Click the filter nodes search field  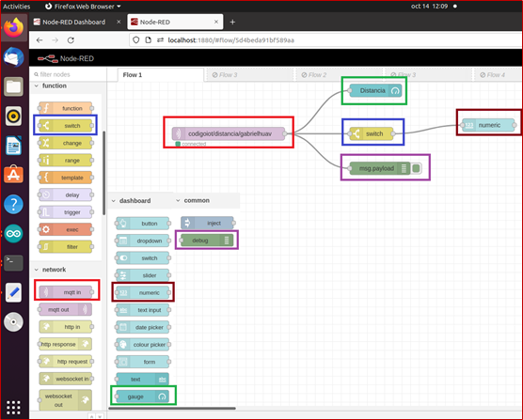click(69, 74)
